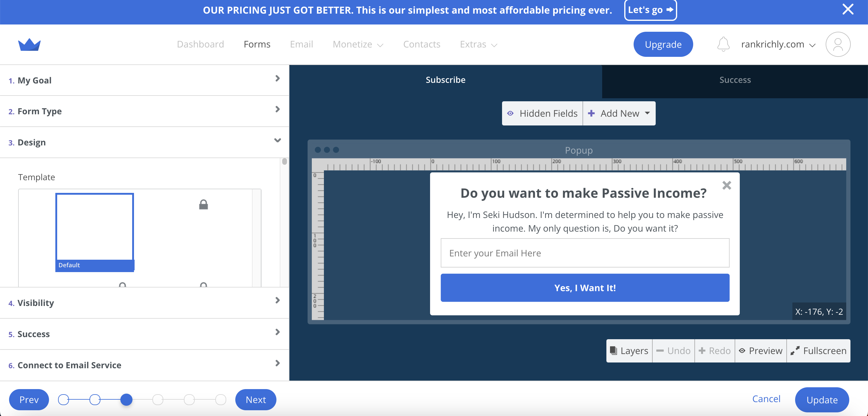Switch to Fullscreen mode
The width and height of the screenshot is (868, 416).
818,351
